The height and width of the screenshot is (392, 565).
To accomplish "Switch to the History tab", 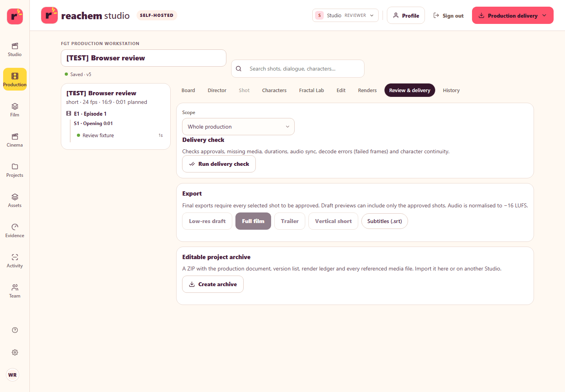I will pyautogui.click(x=451, y=90).
